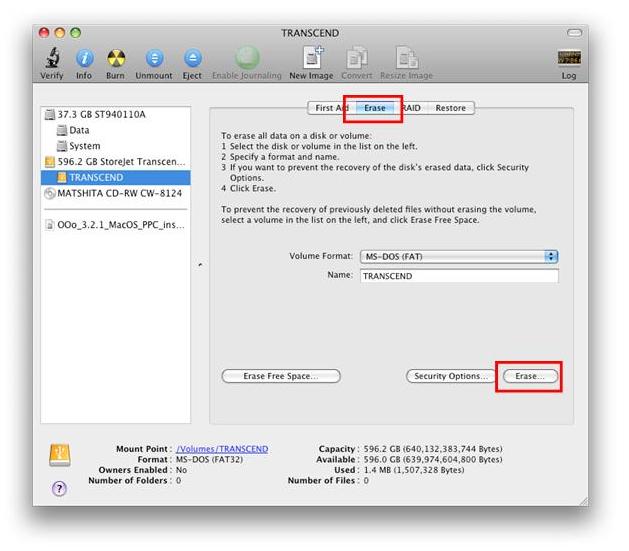
Task: Select the Data volume
Action: tap(116, 130)
